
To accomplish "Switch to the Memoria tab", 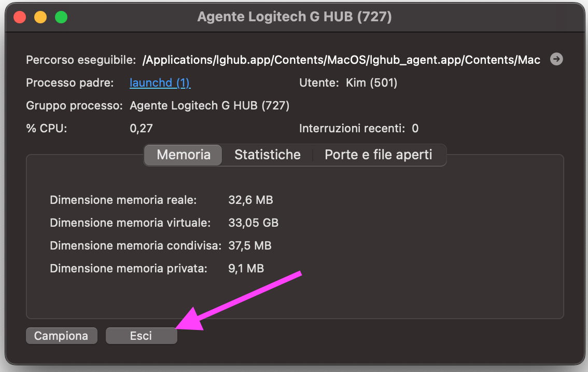I will click(x=184, y=155).
